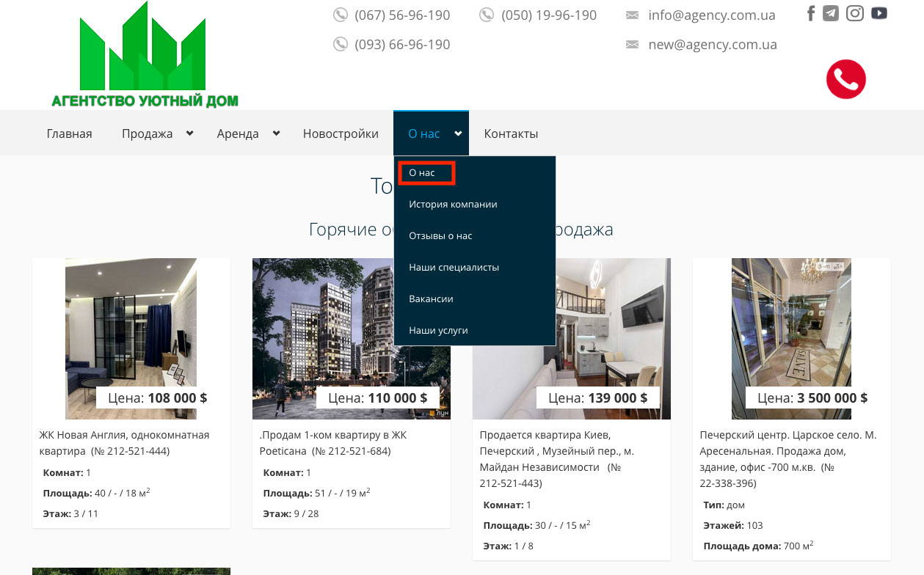Click phone icon beside (067) 56-96-190
Screen dimensions: 924x575
tap(341, 15)
